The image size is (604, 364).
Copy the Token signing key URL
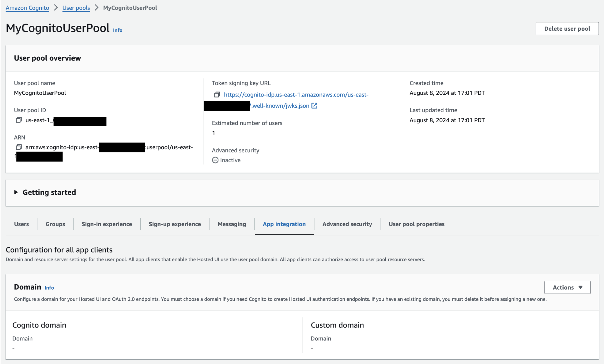point(217,94)
